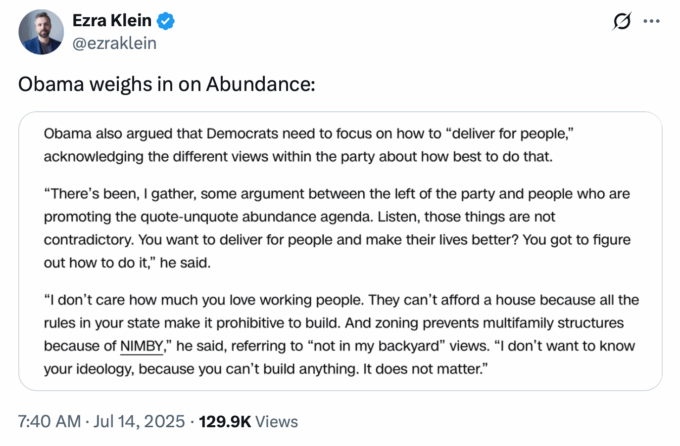
Task: Click the Grok slashed-circle icon
Action: click(x=622, y=21)
